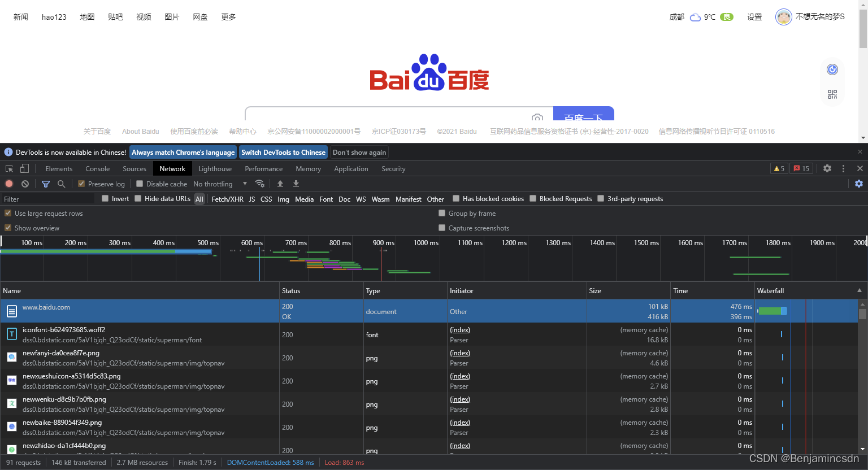Open the Baidu QR code icon
The height and width of the screenshot is (470, 868).
tap(832, 94)
